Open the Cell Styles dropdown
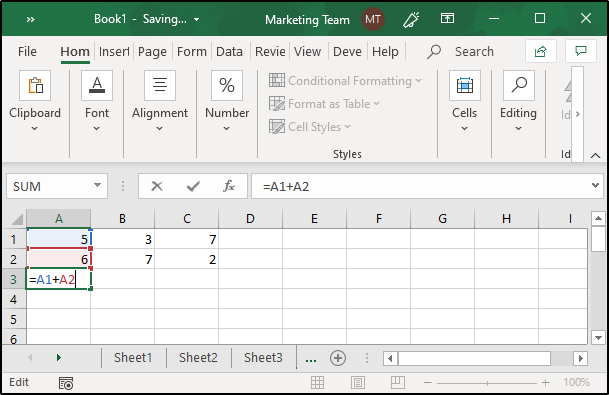This screenshot has width=609, height=395. (310, 127)
